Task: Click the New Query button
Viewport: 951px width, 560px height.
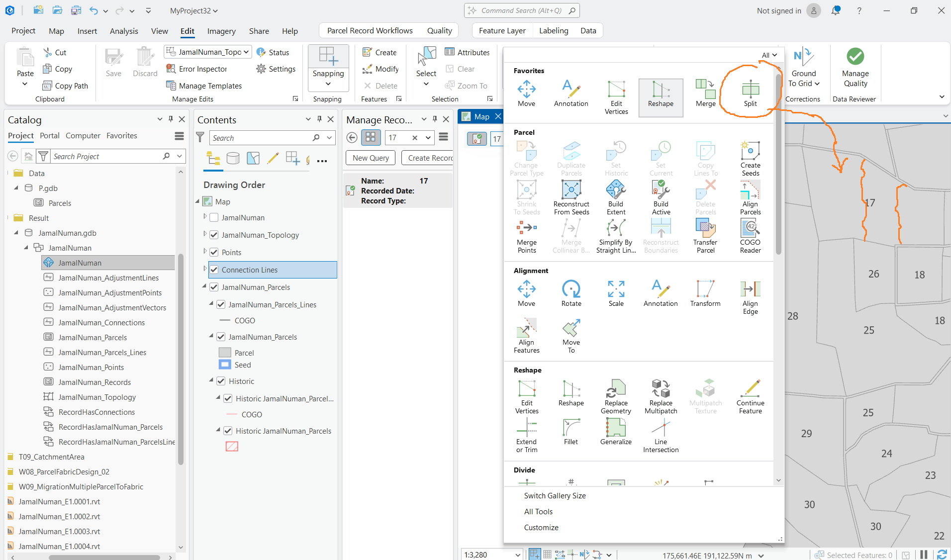Action: 371,158
